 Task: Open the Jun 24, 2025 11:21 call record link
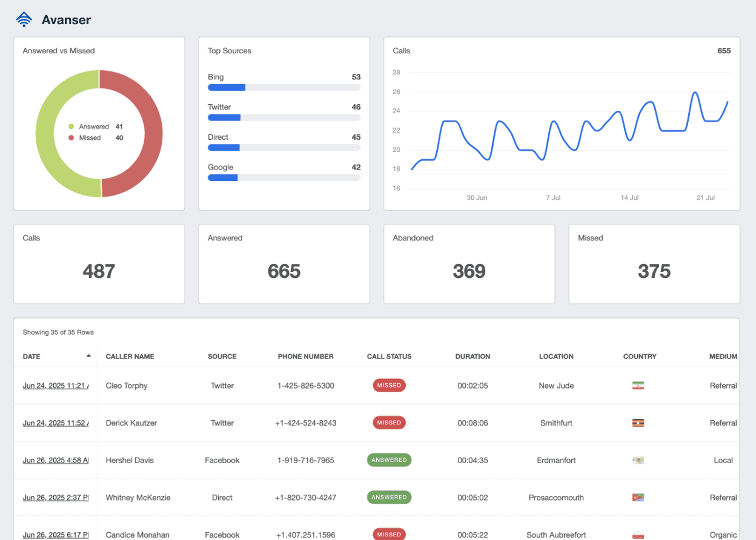click(x=56, y=385)
